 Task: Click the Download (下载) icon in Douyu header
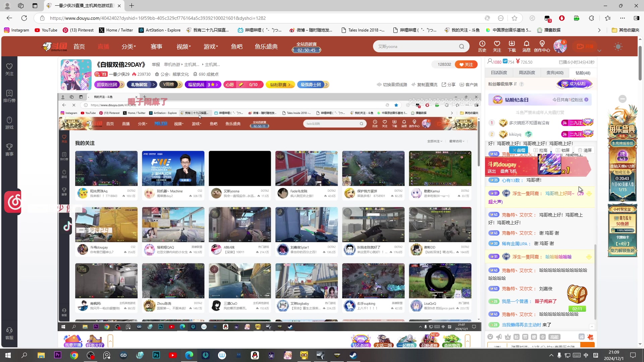click(512, 46)
